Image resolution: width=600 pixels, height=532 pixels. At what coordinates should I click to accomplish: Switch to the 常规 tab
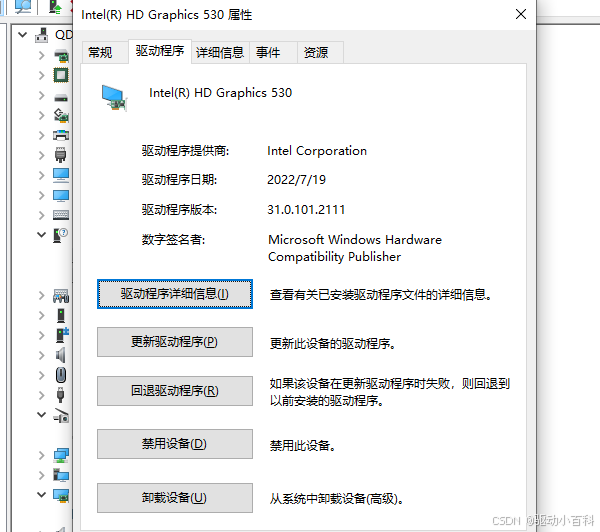pos(105,52)
